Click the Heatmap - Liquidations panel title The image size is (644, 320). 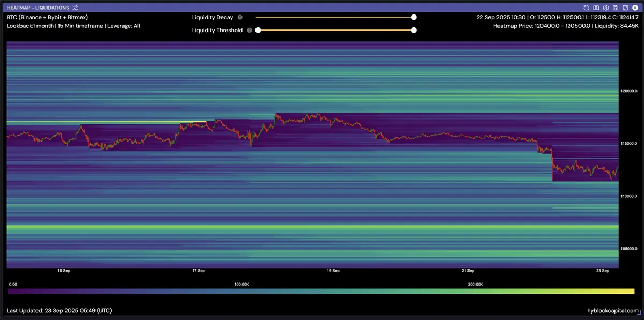tap(38, 8)
